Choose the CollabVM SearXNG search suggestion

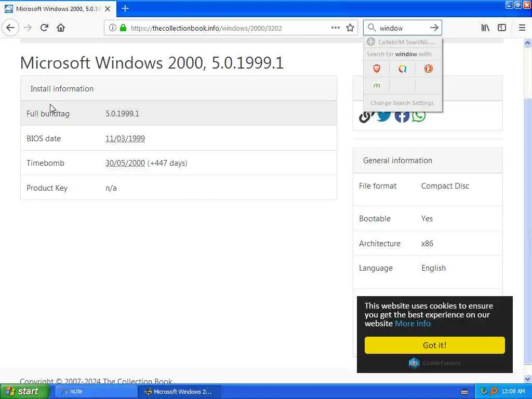[x=403, y=42]
